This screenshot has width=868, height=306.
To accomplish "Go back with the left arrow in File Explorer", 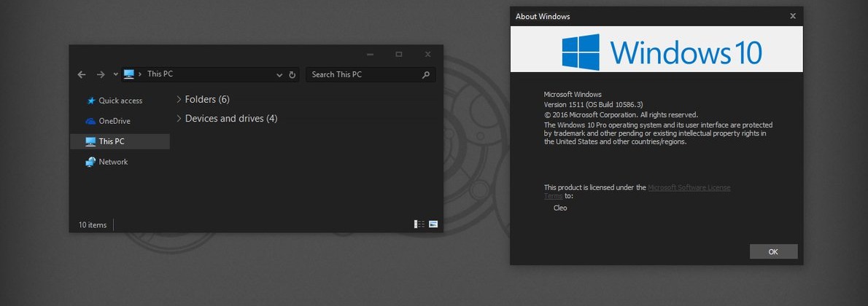I will pyautogui.click(x=82, y=75).
